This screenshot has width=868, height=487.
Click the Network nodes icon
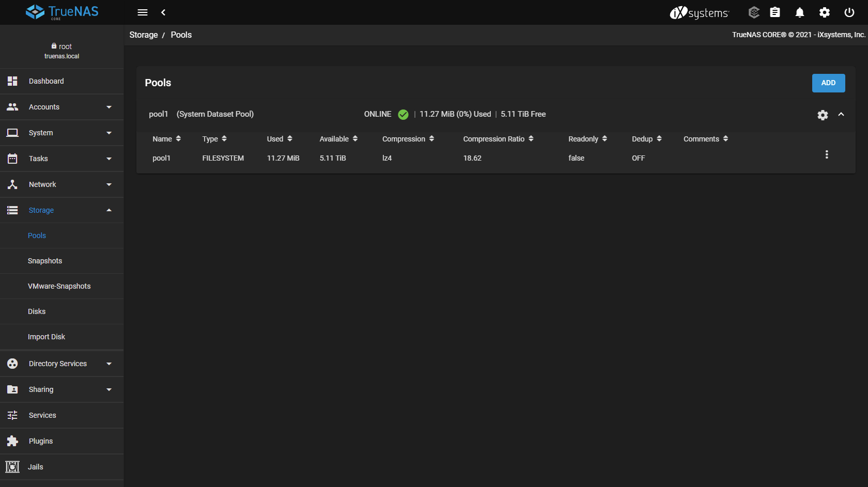coord(12,184)
